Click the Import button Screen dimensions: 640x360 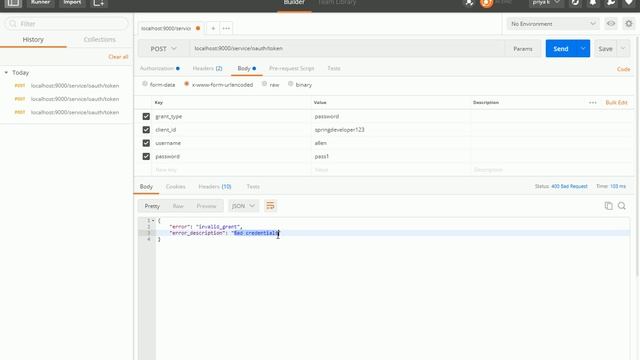coord(72,2)
